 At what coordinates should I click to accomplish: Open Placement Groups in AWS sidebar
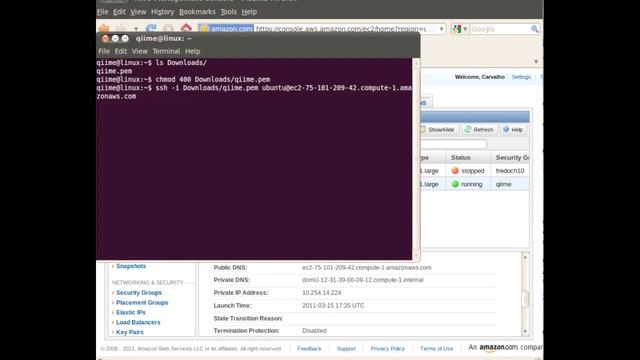(142, 302)
